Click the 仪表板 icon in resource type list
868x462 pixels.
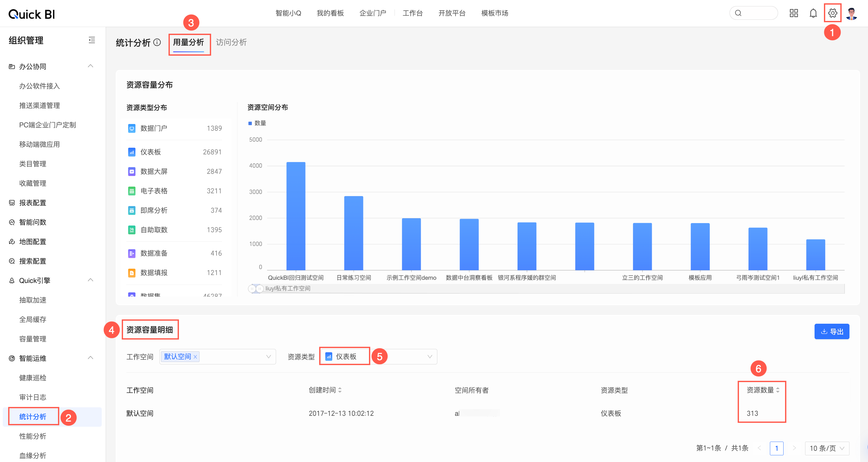[x=132, y=152]
